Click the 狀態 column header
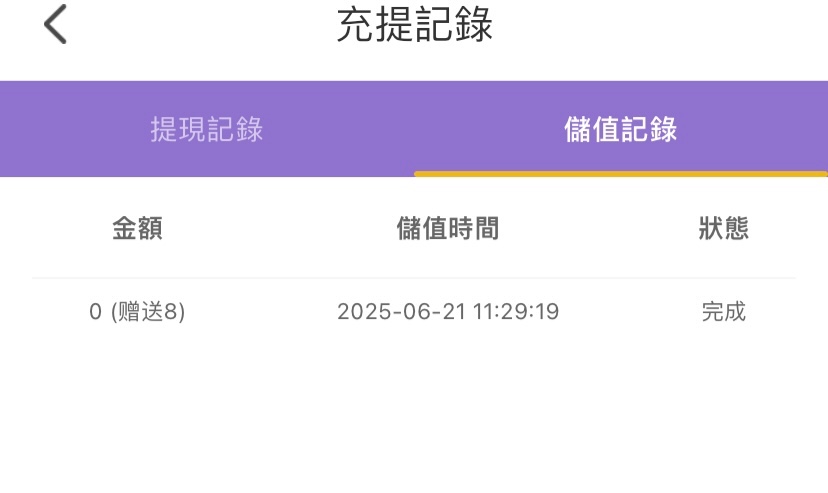 723,229
